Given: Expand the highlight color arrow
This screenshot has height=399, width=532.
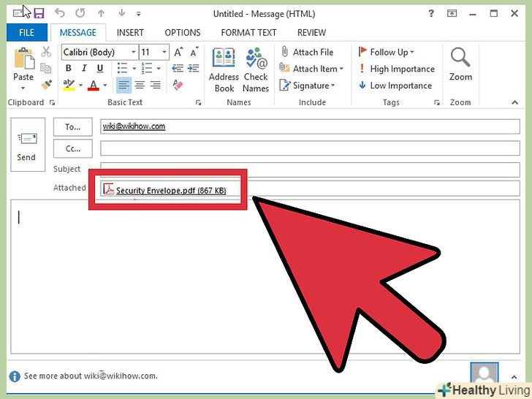Looking at the screenshot, I should coord(80,85).
